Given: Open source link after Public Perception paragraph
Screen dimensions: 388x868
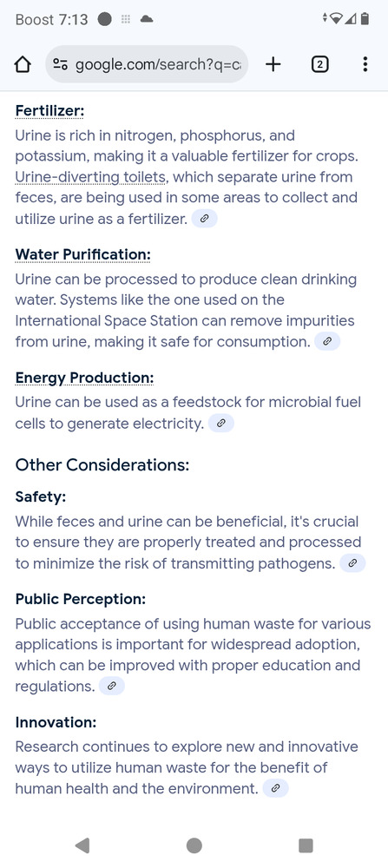Looking at the screenshot, I should [111, 687].
